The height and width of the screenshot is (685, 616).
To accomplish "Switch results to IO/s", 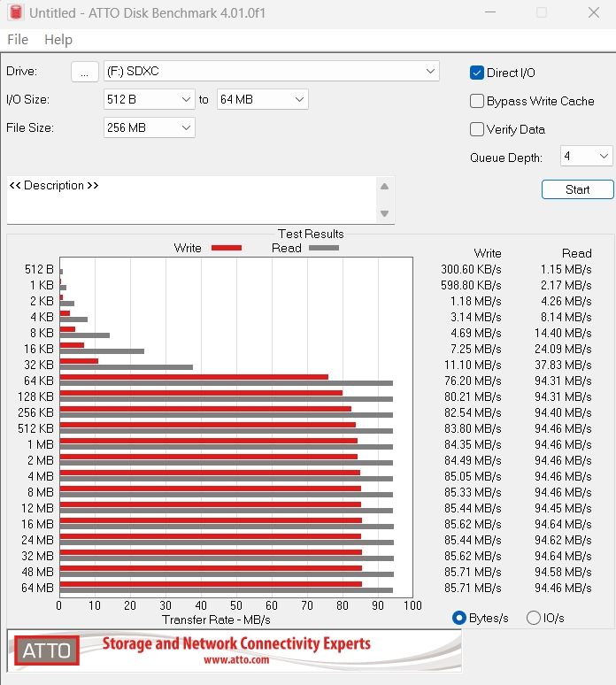I will pyautogui.click(x=534, y=618).
